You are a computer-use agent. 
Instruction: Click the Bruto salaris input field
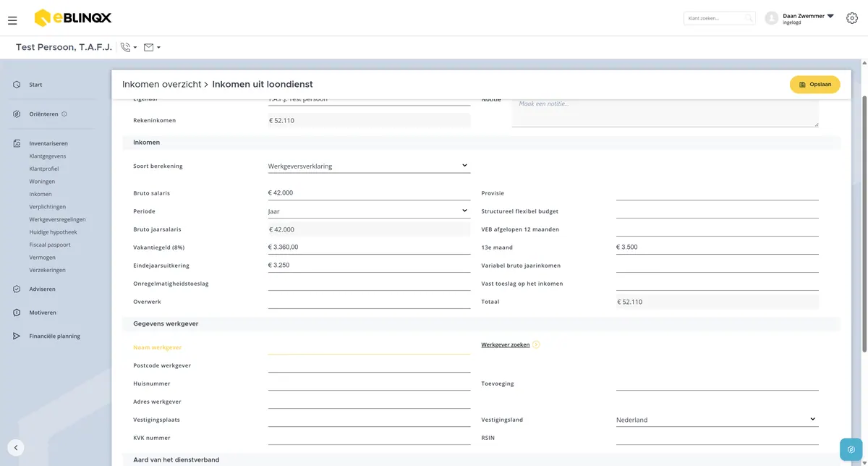click(x=369, y=193)
